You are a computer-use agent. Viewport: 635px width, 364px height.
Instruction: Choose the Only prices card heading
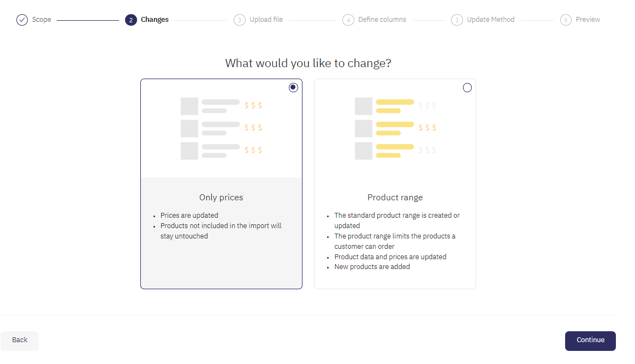tap(221, 198)
